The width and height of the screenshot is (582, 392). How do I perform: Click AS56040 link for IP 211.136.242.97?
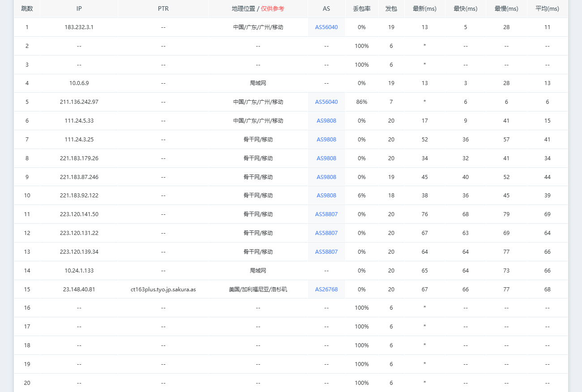pyautogui.click(x=326, y=102)
